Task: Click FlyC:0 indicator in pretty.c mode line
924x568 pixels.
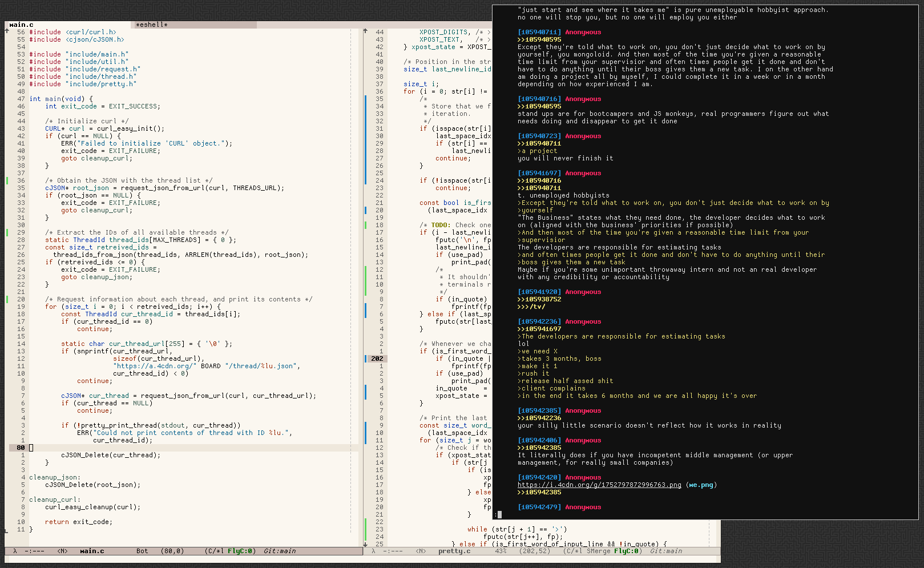Action: (626, 551)
